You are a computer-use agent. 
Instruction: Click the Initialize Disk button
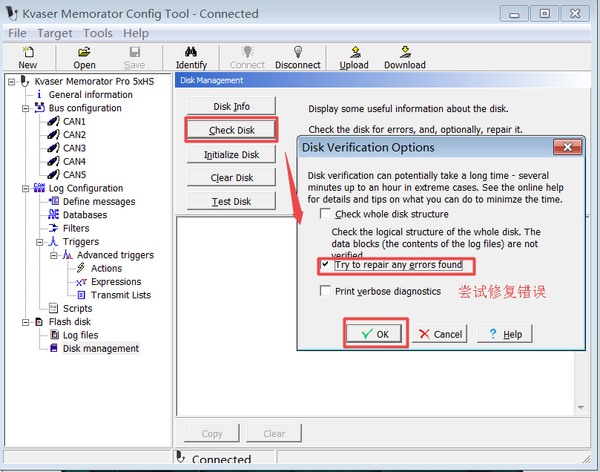point(232,154)
